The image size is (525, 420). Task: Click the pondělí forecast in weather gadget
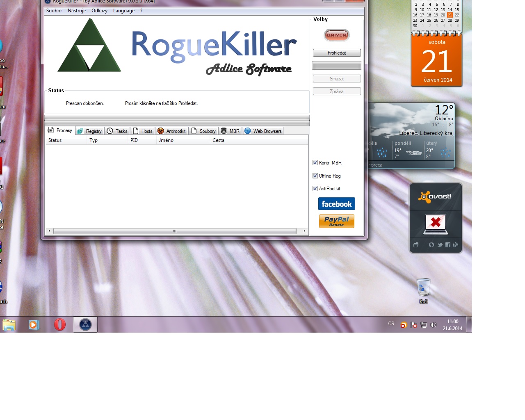pyautogui.click(x=408, y=150)
